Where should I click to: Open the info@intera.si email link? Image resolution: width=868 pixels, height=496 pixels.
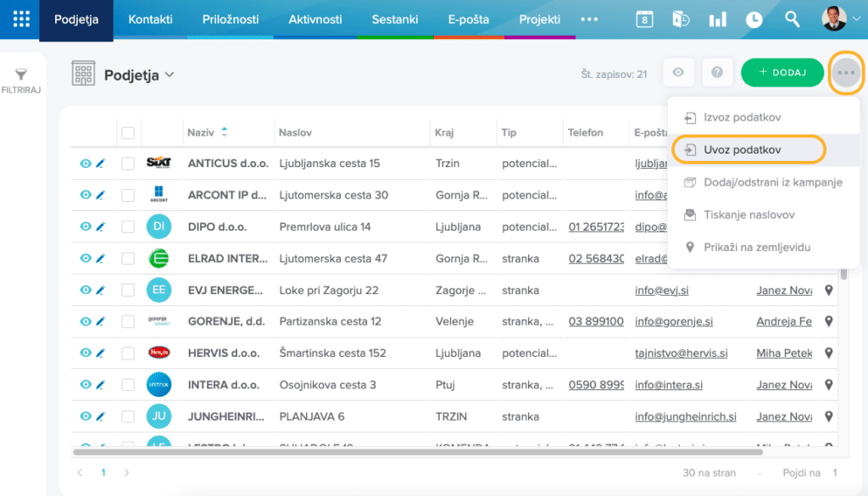click(669, 385)
